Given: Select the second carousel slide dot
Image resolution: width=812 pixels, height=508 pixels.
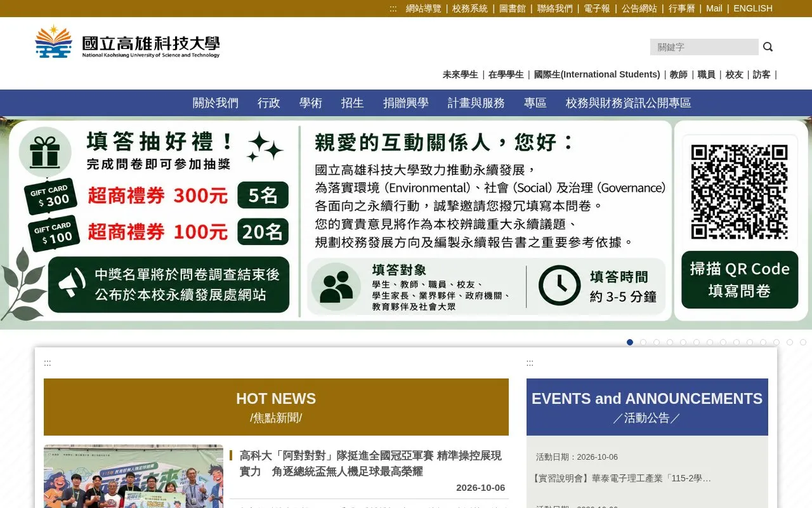Looking at the screenshot, I should 643,342.
